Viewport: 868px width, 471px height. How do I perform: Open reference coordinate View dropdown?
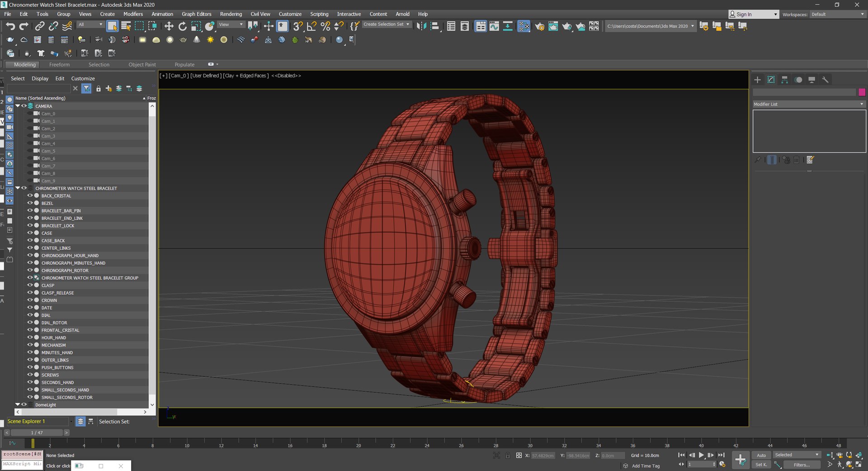(231, 24)
